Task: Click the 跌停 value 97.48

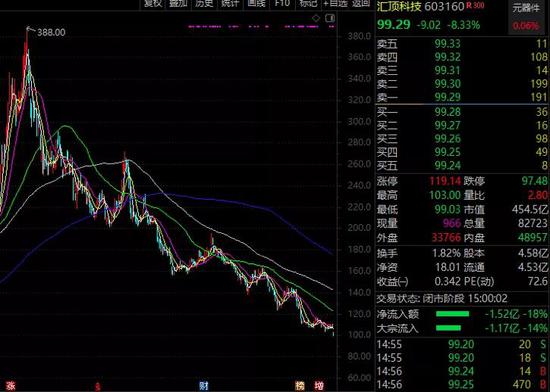Action: [535, 181]
